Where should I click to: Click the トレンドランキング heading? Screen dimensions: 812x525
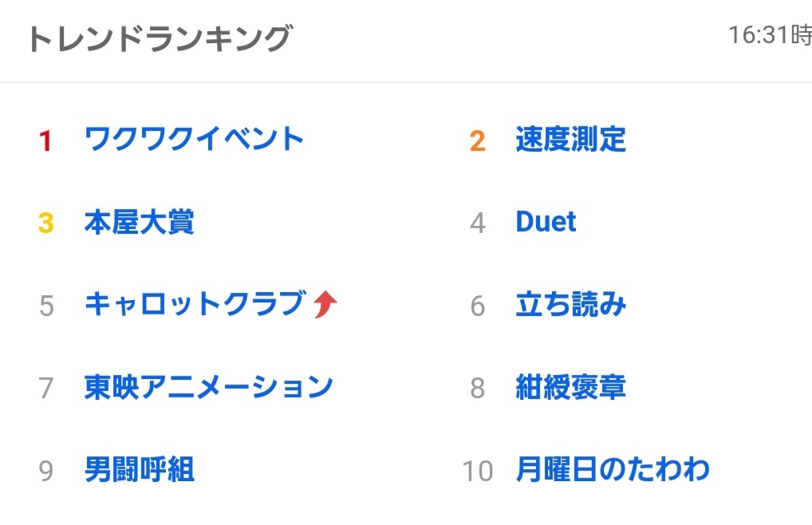[160, 38]
